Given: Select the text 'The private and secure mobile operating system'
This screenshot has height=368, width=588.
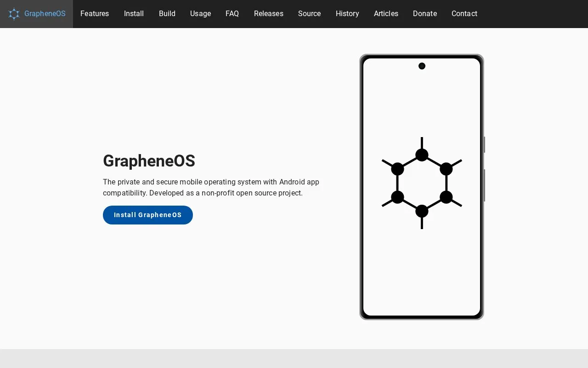Looking at the screenshot, I should point(183,182).
